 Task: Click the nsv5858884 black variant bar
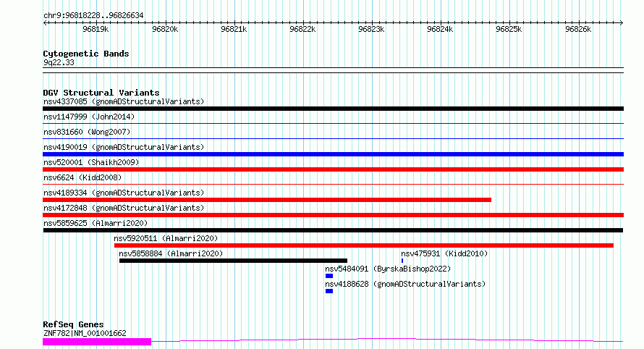pos(233,261)
